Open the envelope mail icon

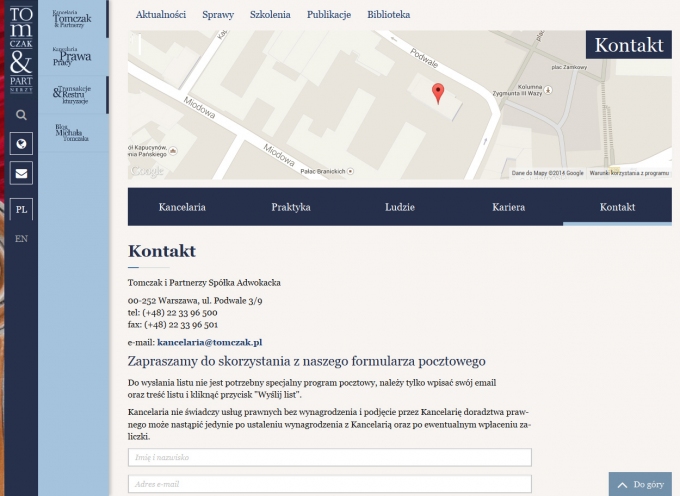21,173
